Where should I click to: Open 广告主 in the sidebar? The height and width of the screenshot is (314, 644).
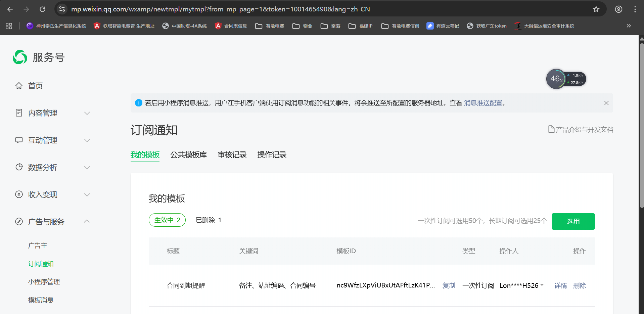[38, 246]
